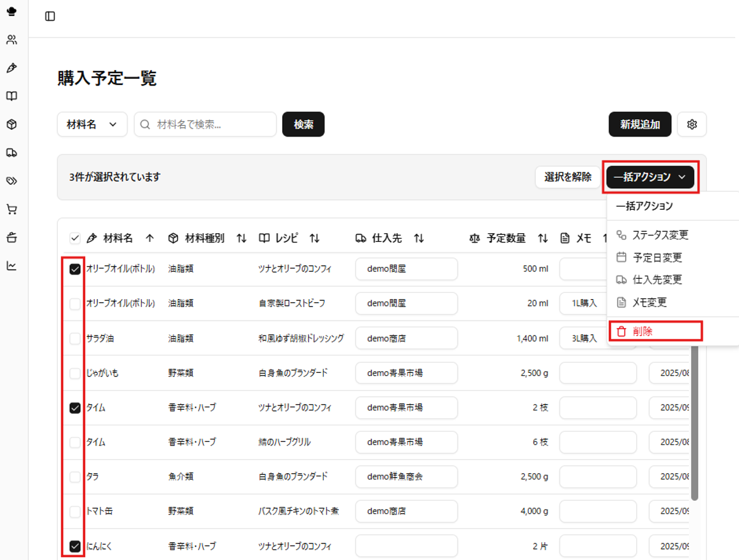Open demo青果市場 supplier field in じゃがいも row
This screenshot has width=739, height=560.
406,373
